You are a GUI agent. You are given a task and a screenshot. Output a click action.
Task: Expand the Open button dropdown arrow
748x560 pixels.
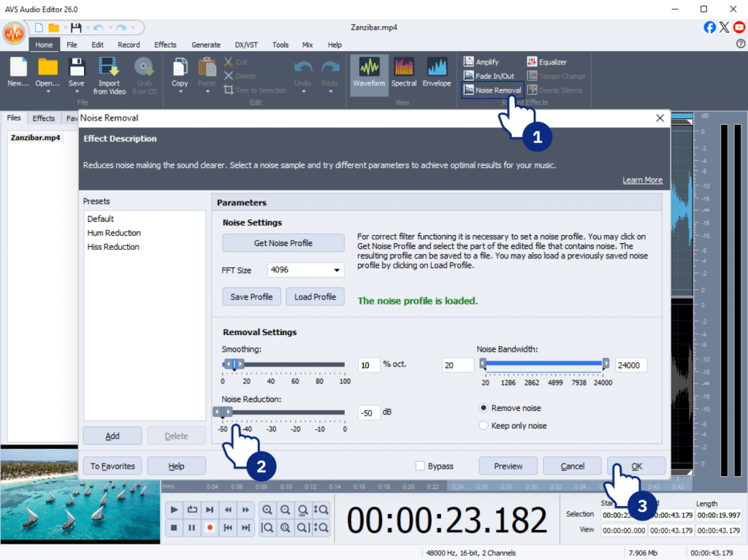47,92
